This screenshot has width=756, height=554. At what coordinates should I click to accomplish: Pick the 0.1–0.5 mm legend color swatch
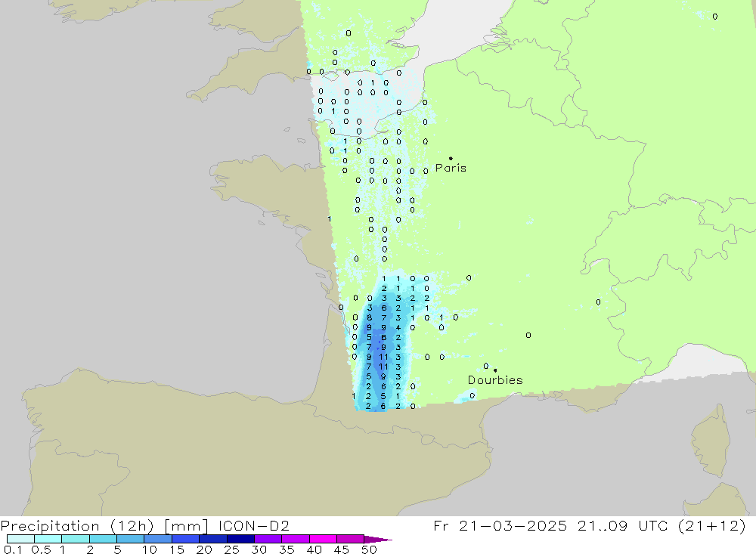[x=20, y=539]
